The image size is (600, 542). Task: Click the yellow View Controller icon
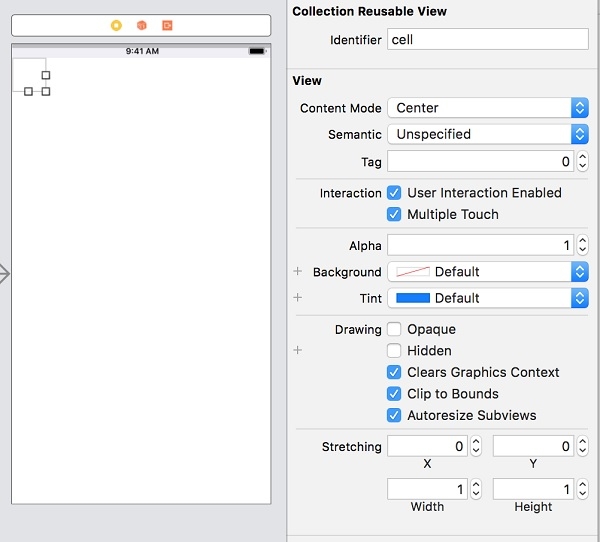117,25
